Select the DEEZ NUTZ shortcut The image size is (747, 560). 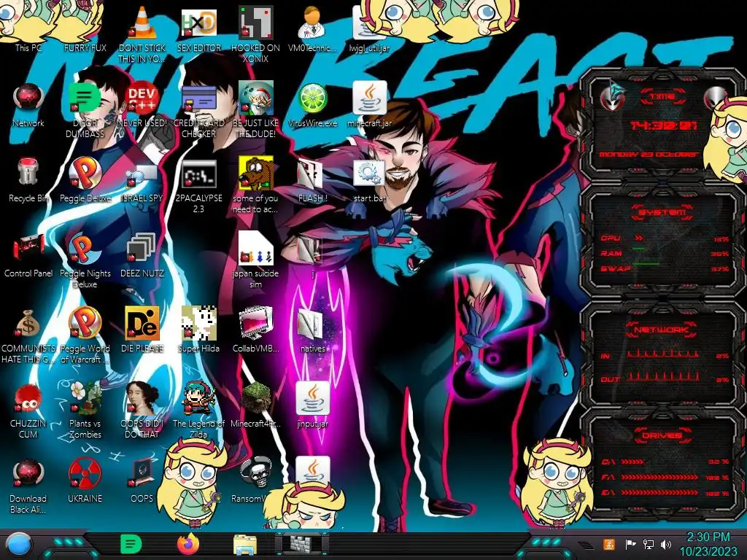pyautogui.click(x=142, y=255)
